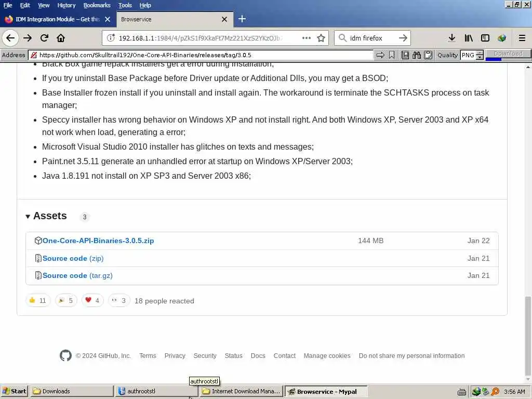Open the Browservice bookmarks list icon

[x=405, y=55]
